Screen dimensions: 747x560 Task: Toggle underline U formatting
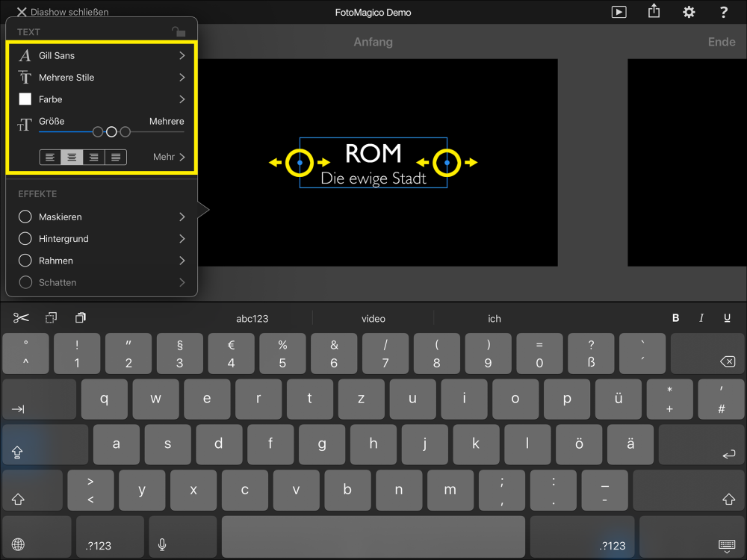(727, 318)
